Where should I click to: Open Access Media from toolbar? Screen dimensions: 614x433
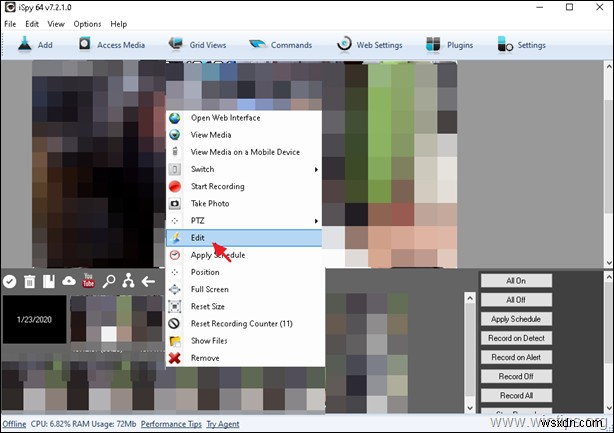point(111,45)
